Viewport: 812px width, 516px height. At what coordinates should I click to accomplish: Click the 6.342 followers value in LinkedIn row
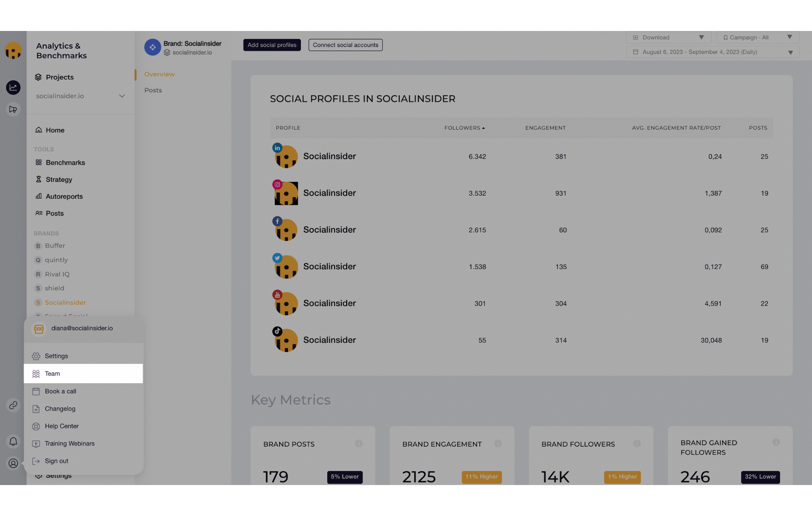coord(477,157)
